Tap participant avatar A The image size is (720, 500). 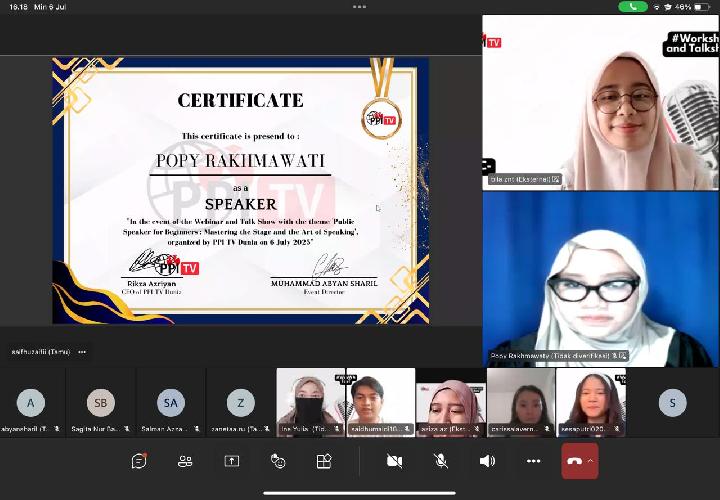click(31, 403)
